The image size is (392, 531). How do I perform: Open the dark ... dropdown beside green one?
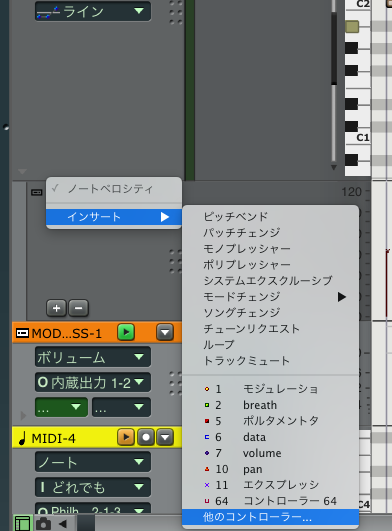[121, 407]
